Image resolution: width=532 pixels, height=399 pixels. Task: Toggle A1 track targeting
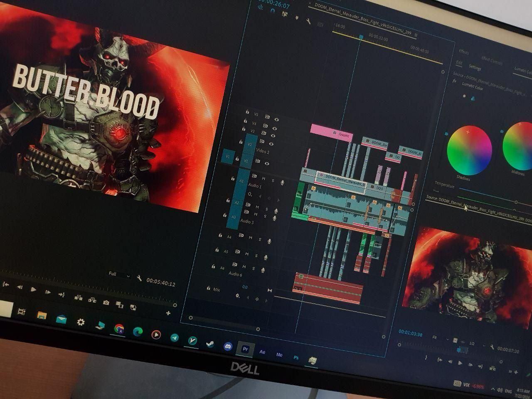[242, 181]
